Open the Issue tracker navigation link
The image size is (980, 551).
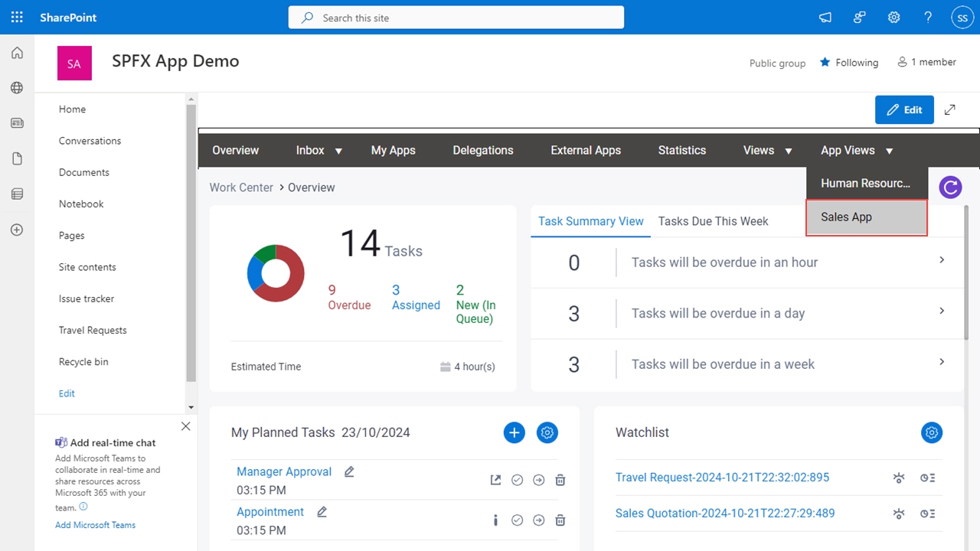(x=87, y=298)
